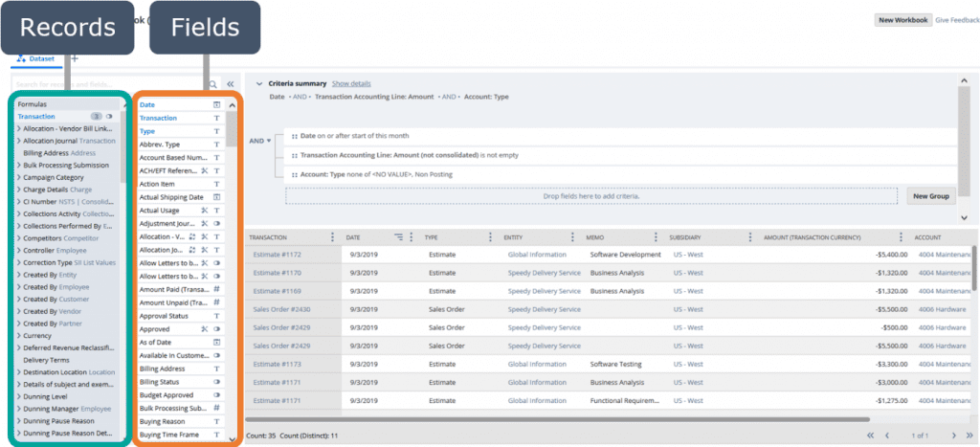Jump to the first results page

click(x=870, y=436)
